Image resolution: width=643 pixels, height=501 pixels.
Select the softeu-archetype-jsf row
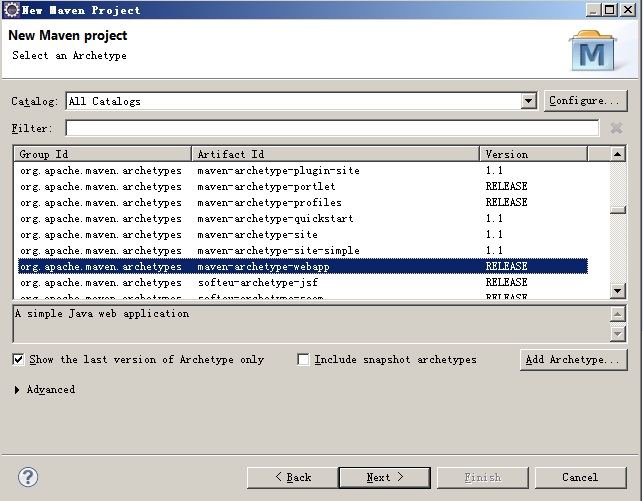click(x=303, y=282)
